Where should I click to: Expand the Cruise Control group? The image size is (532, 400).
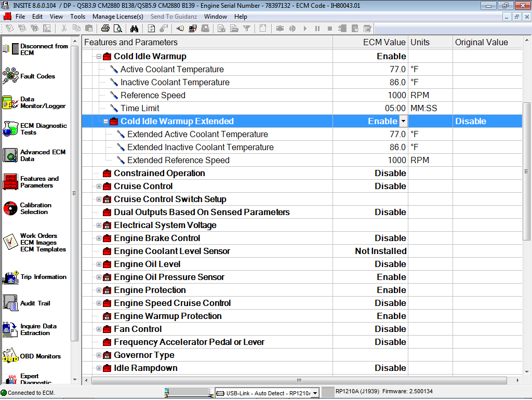coord(99,186)
